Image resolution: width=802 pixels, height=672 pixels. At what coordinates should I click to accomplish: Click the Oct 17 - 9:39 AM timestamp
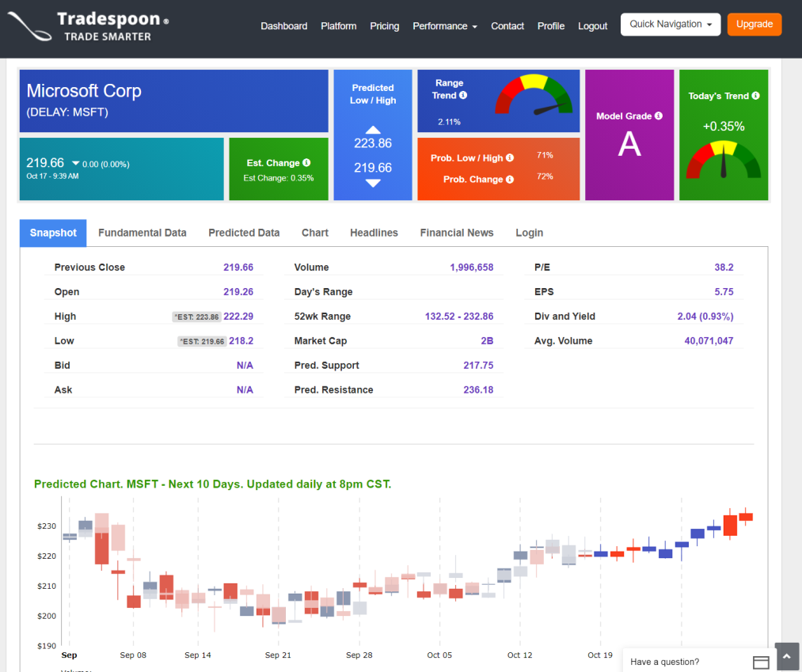[53, 177]
